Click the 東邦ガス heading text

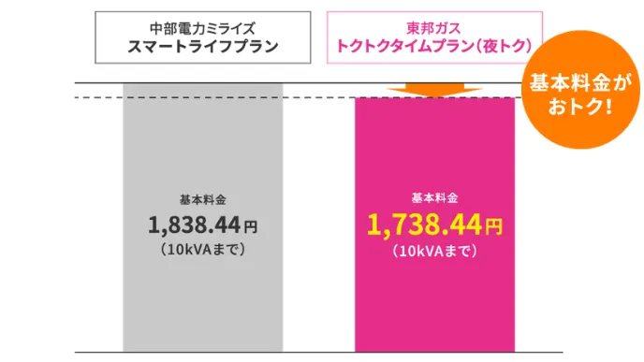pos(434,28)
